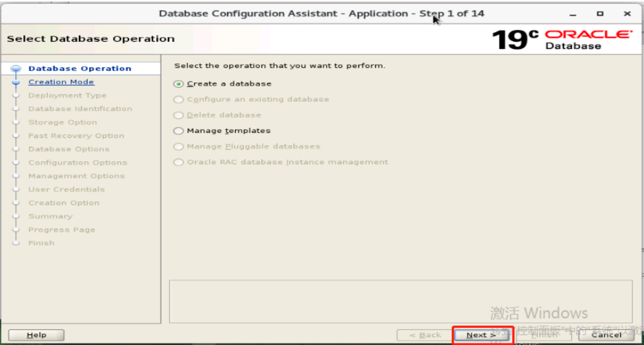The height and width of the screenshot is (345, 644).
Task: Open the Creation Mode step link
Action: [61, 82]
